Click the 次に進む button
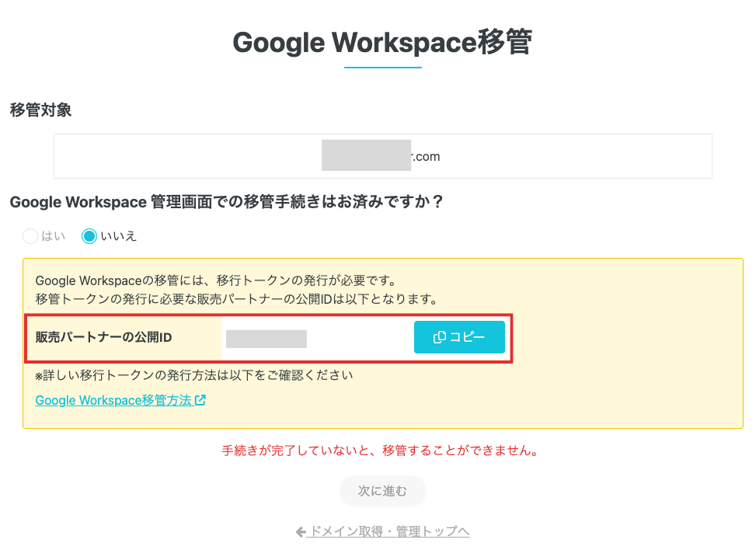Screen dimensions: 756x550 pos(383,491)
